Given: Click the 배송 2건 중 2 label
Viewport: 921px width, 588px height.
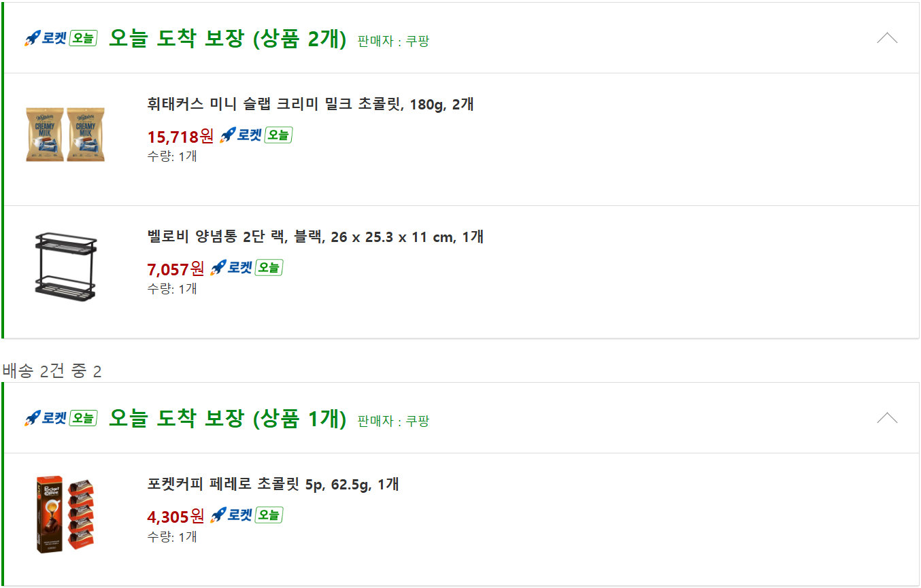Looking at the screenshot, I should 52,371.
